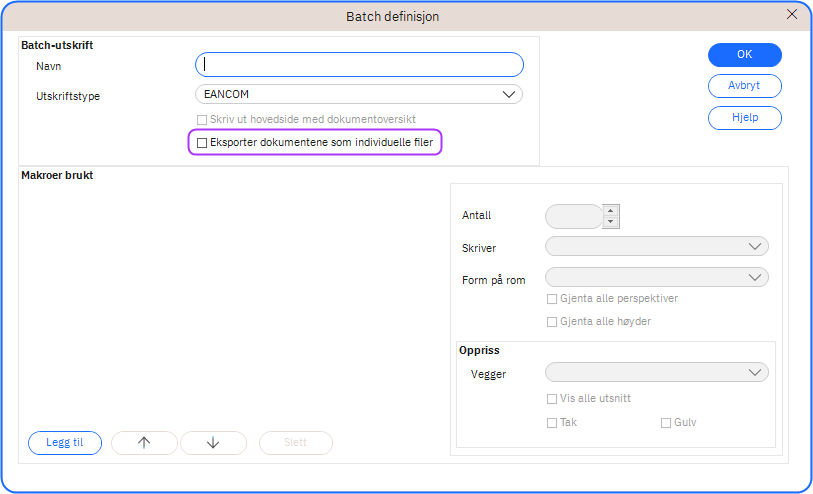This screenshot has height=494, width=813.
Task: Toggle Vis alle utsnitt checkbox
Action: [x=552, y=399]
